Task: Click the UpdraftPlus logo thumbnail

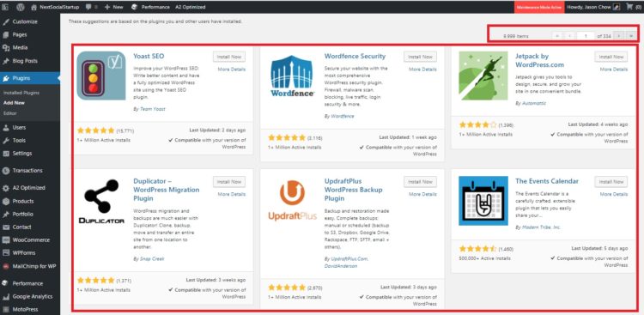Action: [x=293, y=201]
